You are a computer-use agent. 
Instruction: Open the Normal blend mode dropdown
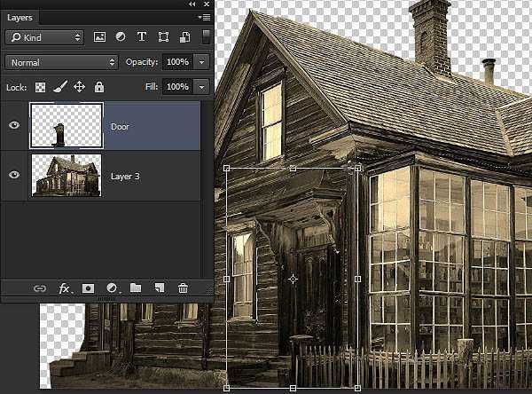coord(60,62)
